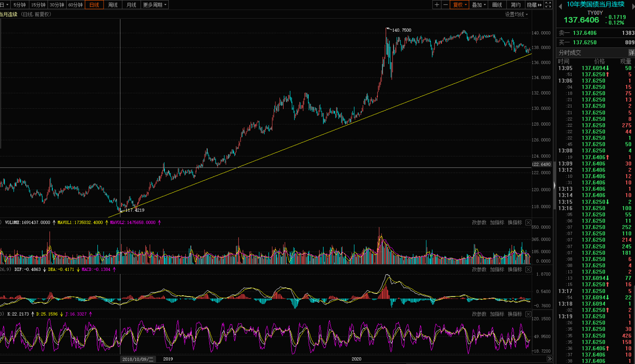
Task: Click the 2018/10/09 date marker on timeline
Action: (x=138, y=359)
